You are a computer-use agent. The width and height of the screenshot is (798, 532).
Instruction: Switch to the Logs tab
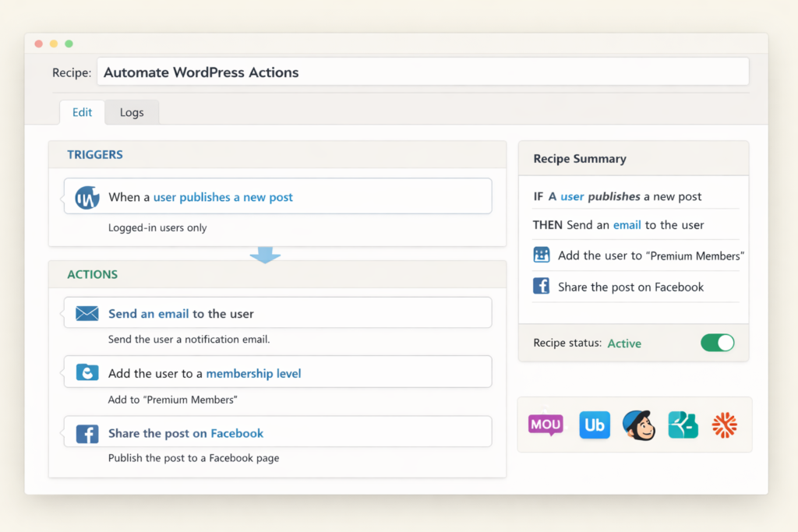tap(132, 112)
